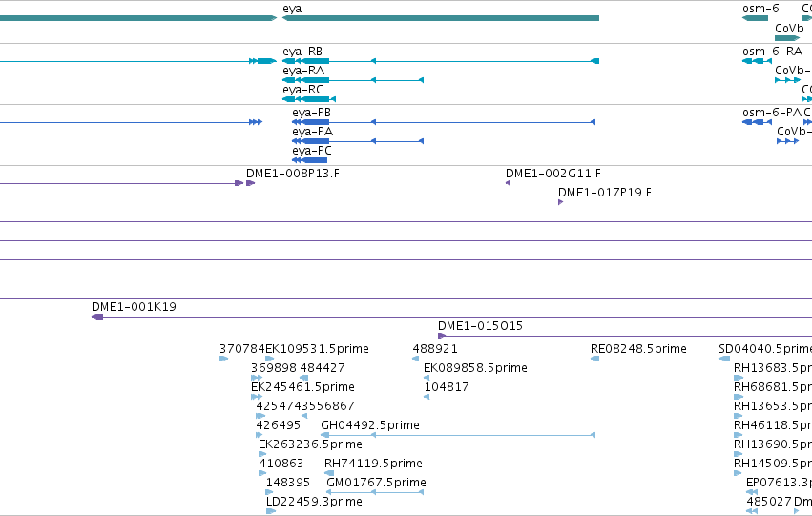Select the LD22459.3prime EST label

click(314, 502)
